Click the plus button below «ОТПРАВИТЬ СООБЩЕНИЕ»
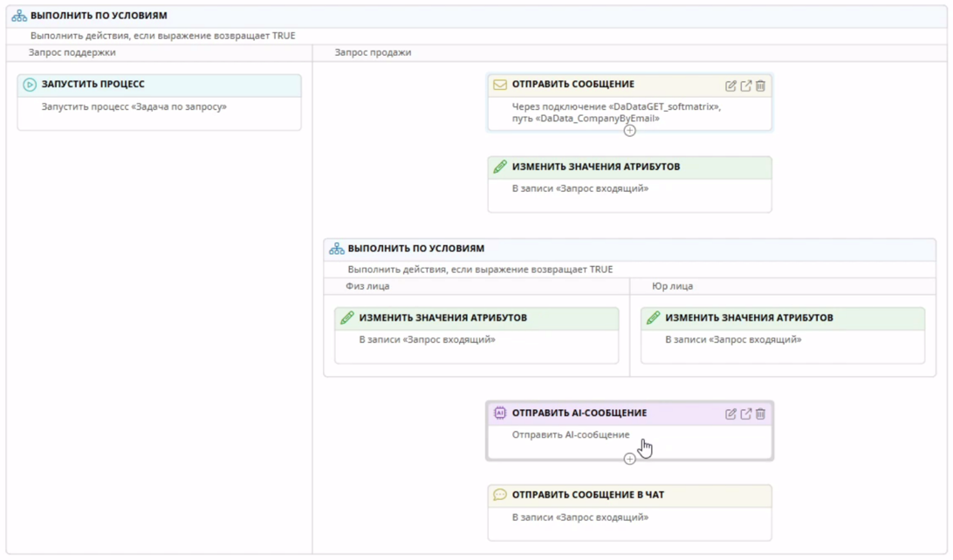Image resolution: width=953 pixels, height=560 pixels. click(x=629, y=129)
